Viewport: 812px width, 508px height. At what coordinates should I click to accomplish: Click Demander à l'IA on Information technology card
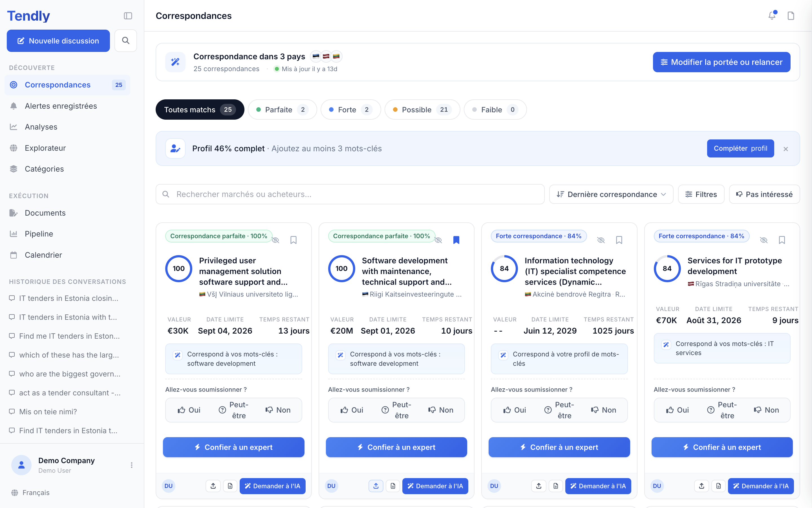coord(598,486)
